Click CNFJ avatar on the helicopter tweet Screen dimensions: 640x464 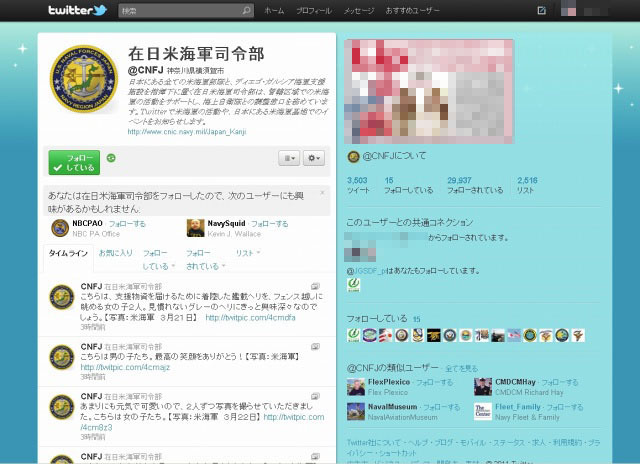coord(62,297)
